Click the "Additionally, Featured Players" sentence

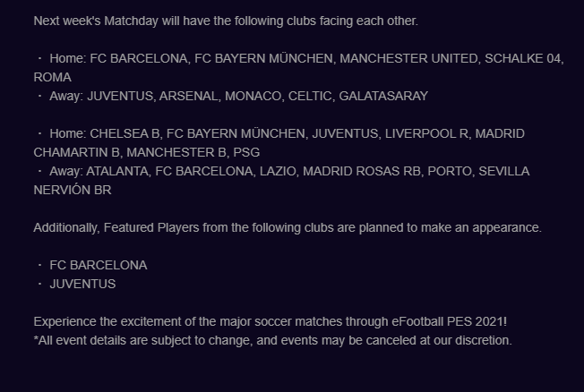(287, 227)
